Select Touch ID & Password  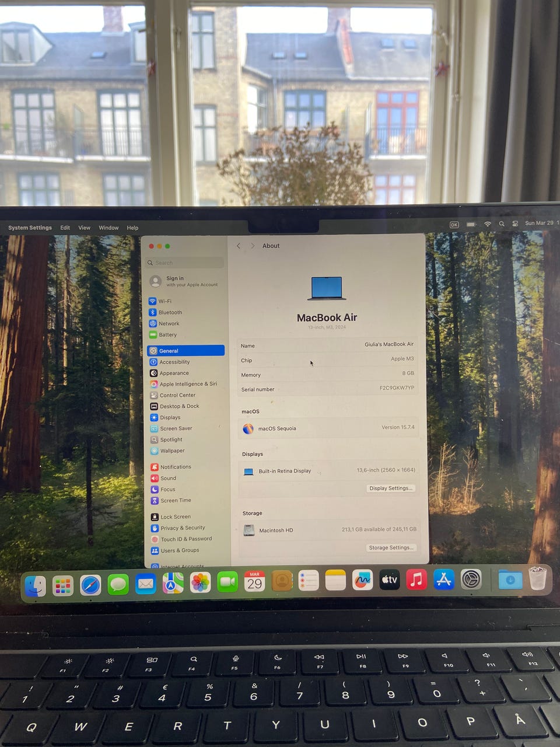coord(187,539)
